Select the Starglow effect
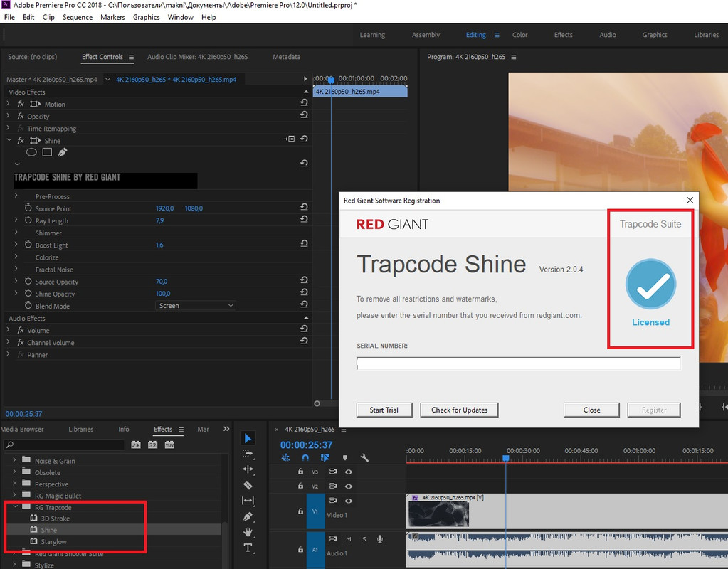 [x=54, y=542]
